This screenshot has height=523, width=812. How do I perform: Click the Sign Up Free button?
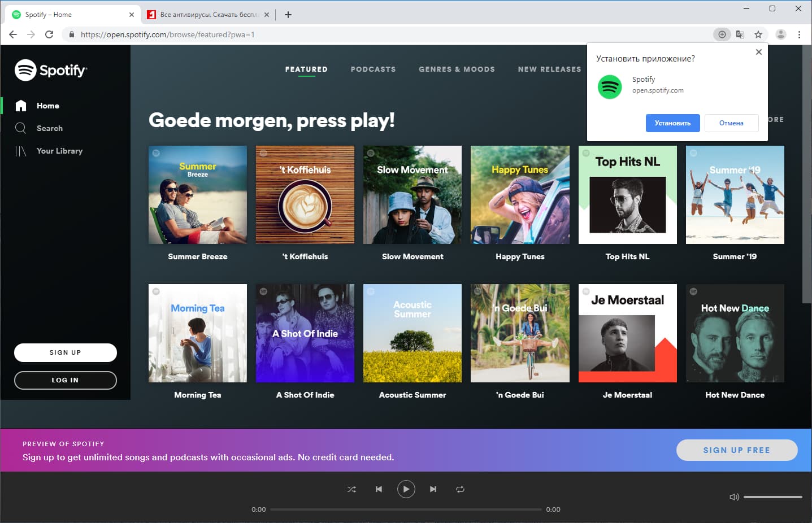tap(737, 450)
